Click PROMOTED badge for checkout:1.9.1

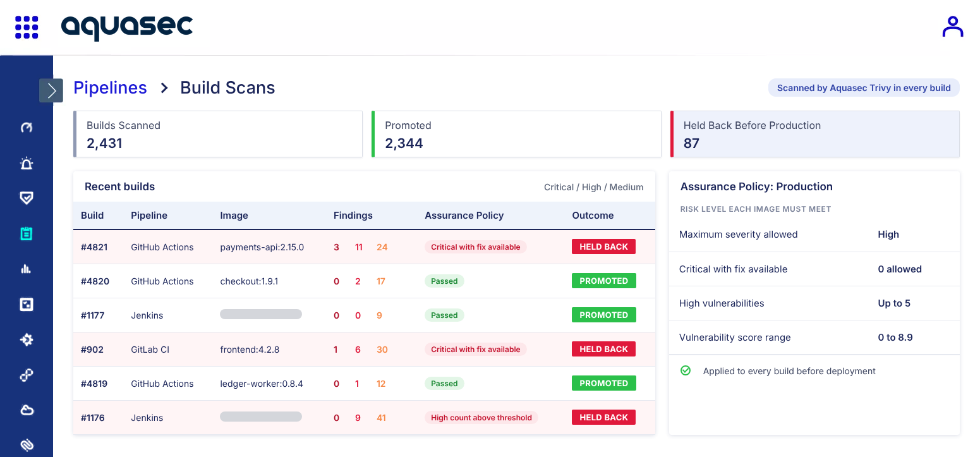pos(603,281)
